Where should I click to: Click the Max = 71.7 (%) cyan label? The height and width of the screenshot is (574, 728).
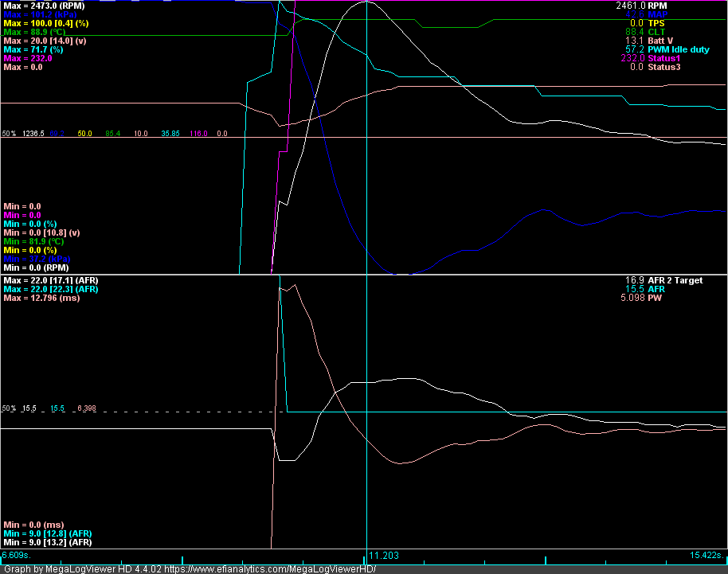[33, 49]
